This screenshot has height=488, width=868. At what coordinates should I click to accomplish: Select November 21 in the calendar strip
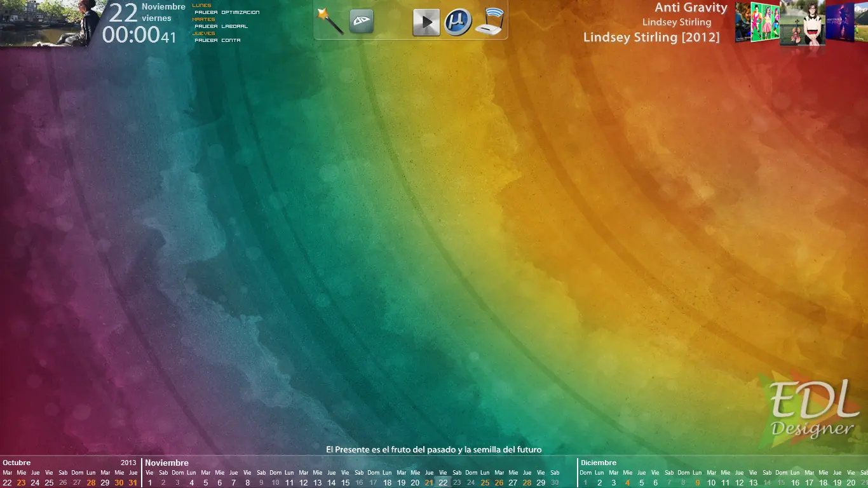tap(429, 483)
